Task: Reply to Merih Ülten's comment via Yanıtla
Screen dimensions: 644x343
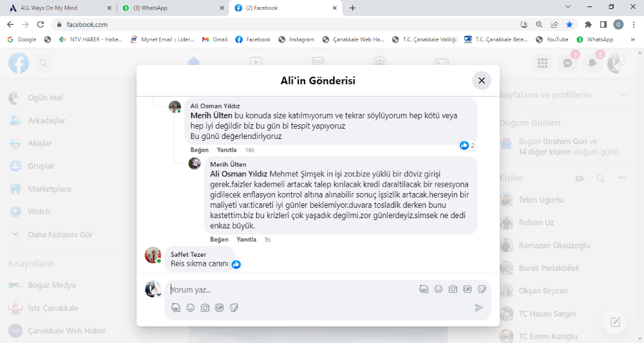Action: click(x=247, y=239)
